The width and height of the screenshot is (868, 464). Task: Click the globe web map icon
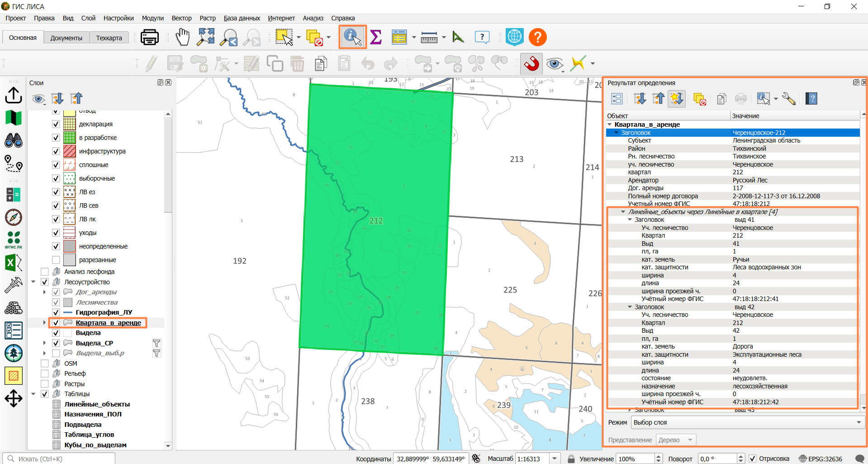point(514,37)
